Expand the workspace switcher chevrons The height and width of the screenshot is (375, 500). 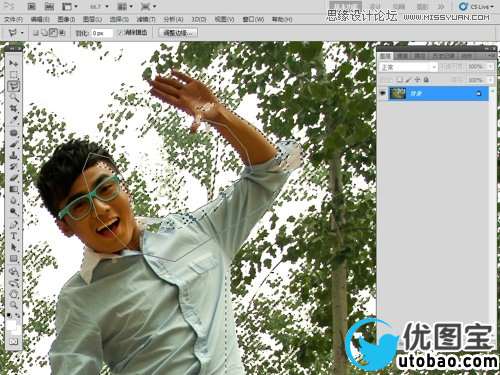pos(440,6)
